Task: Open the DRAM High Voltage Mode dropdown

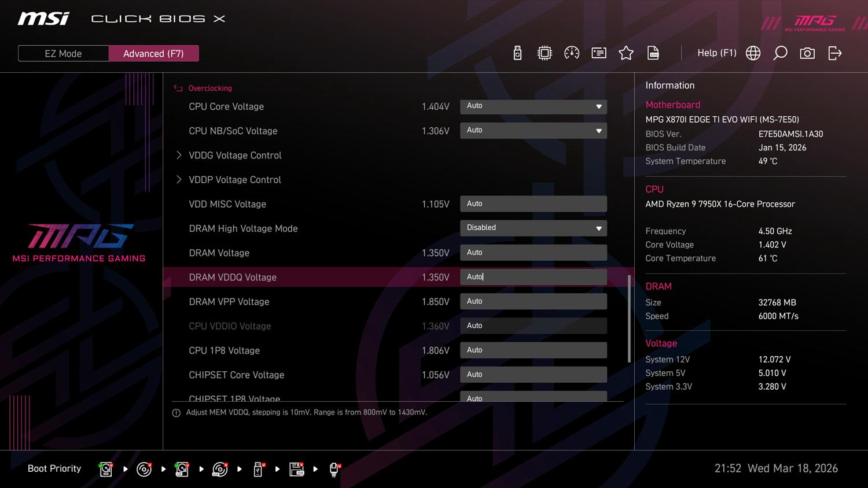Action: tap(533, 228)
